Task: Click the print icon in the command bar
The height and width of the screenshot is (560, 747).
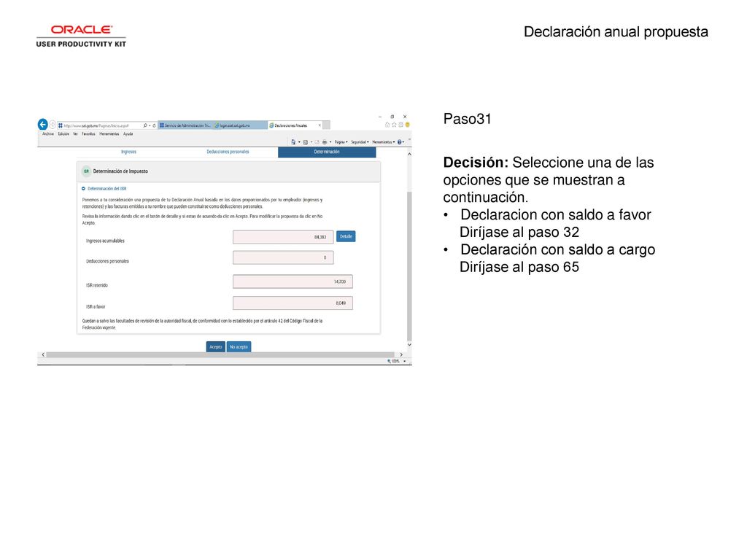Action: pos(325,142)
